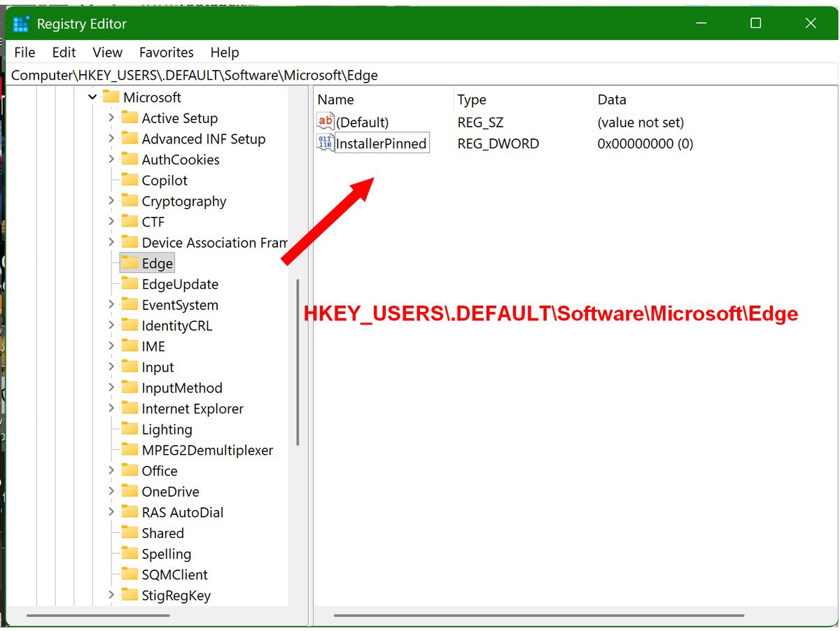
Task: Open the Edit menu
Action: coord(64,52)
